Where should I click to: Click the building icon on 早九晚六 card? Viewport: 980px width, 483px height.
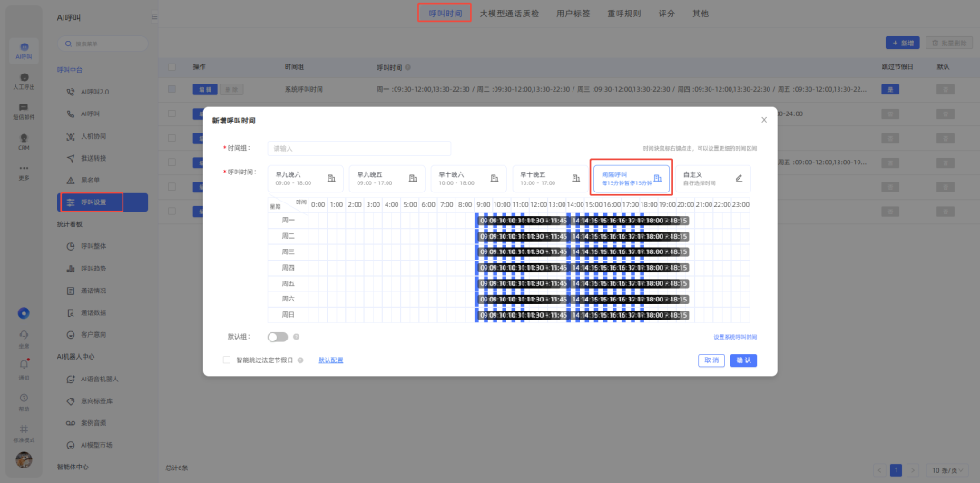(x=331, y=178)
